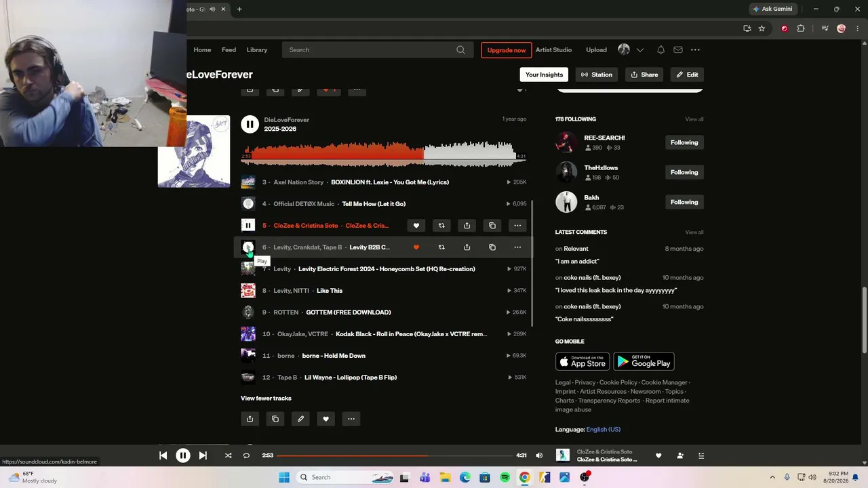Viewport: 868px width, 488px height.
Task: Repost track 6 Levity B2B
Action: (441, 247)
